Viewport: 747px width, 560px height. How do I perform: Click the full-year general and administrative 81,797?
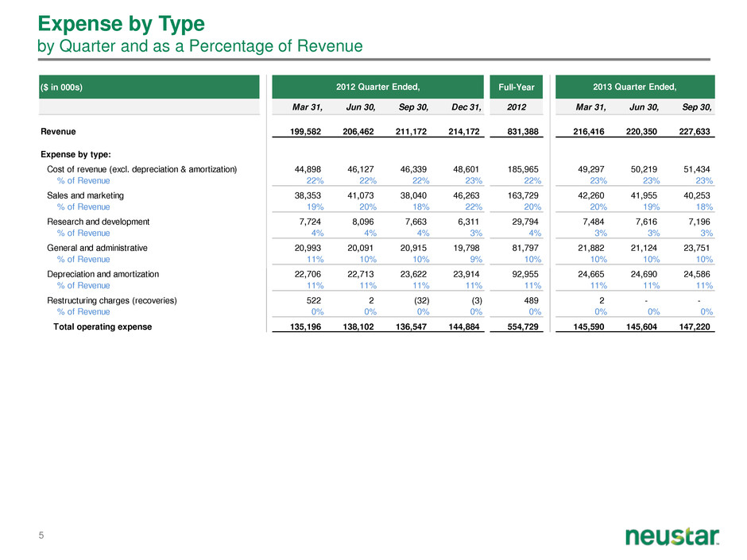click(525, 248)
